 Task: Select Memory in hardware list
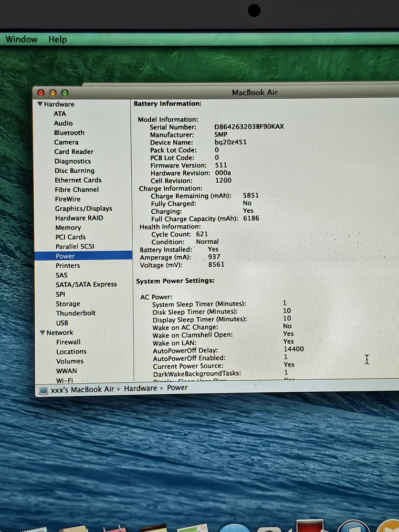[68, 228]
